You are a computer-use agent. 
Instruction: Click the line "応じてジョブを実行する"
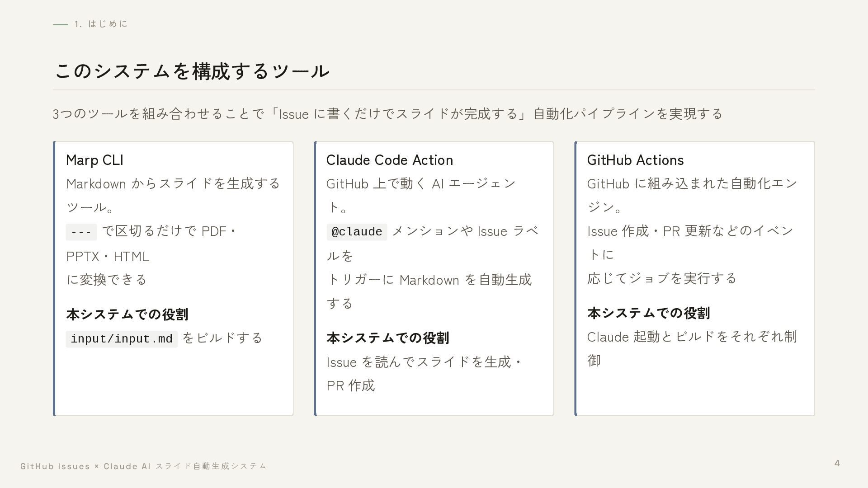662,278
